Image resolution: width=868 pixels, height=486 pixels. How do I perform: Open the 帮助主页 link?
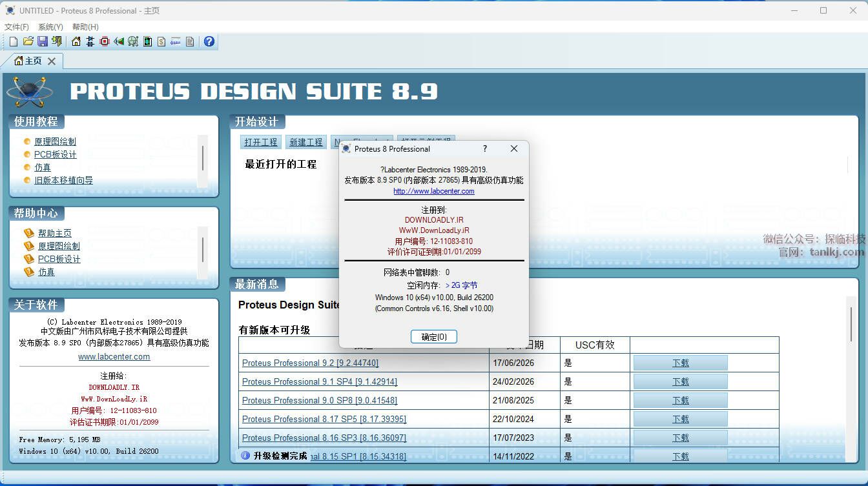(55, 233)
